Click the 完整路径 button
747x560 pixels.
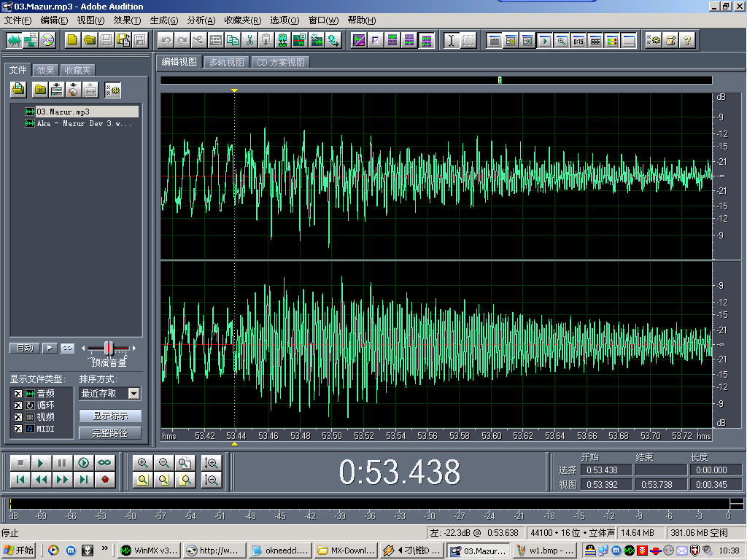click(x=110, y=433)
